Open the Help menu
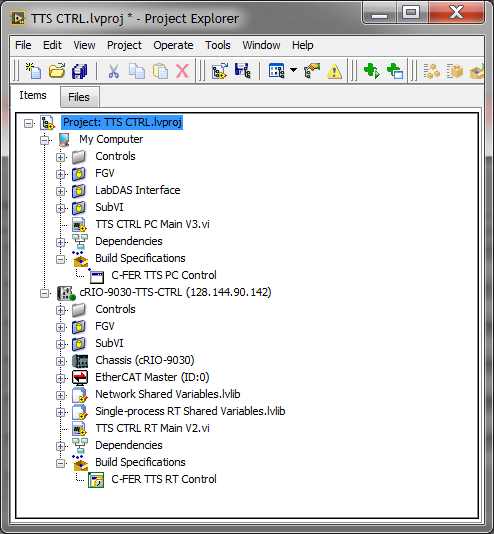This screenshot has width=494, height=534. (302, 45)
